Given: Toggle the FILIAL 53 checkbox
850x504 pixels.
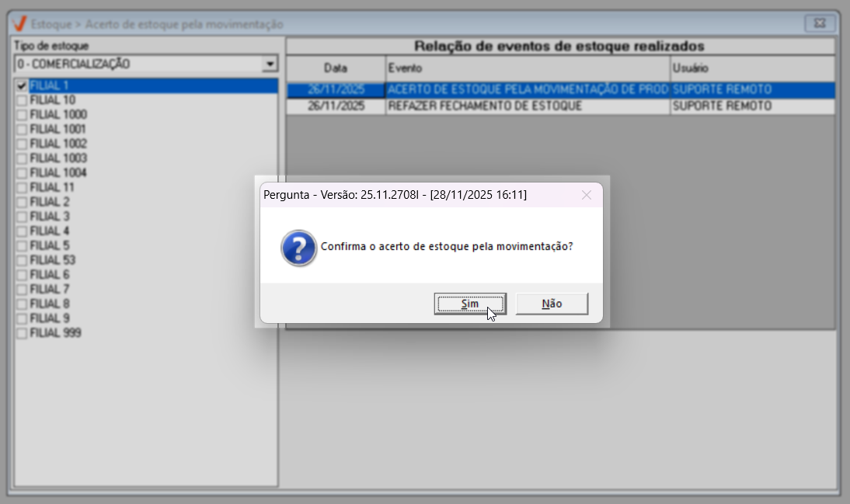Looking at the screenshot, I should pyautogui.click(x=22, y=260).
